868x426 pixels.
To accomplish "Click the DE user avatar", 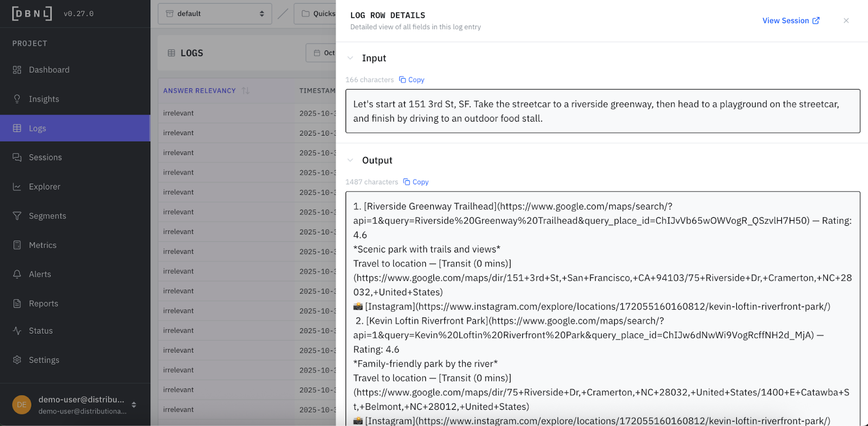I will coord(22,405).
